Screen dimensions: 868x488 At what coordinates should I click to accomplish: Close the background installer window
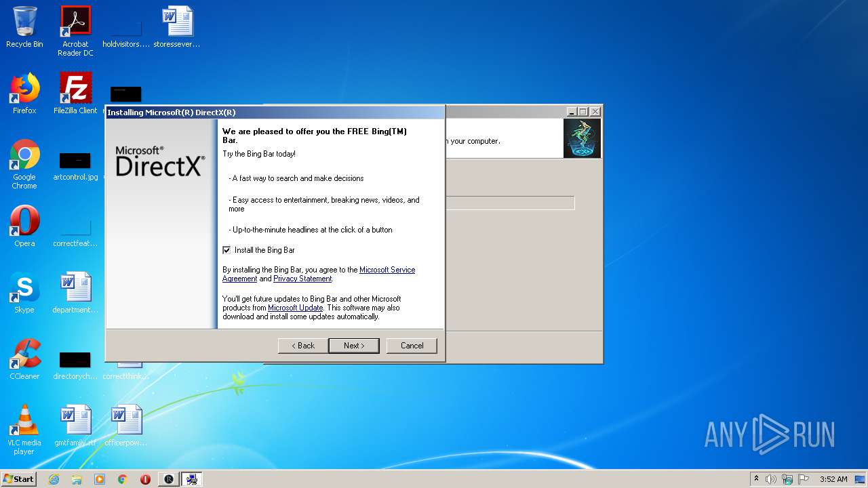coord(595,112)
